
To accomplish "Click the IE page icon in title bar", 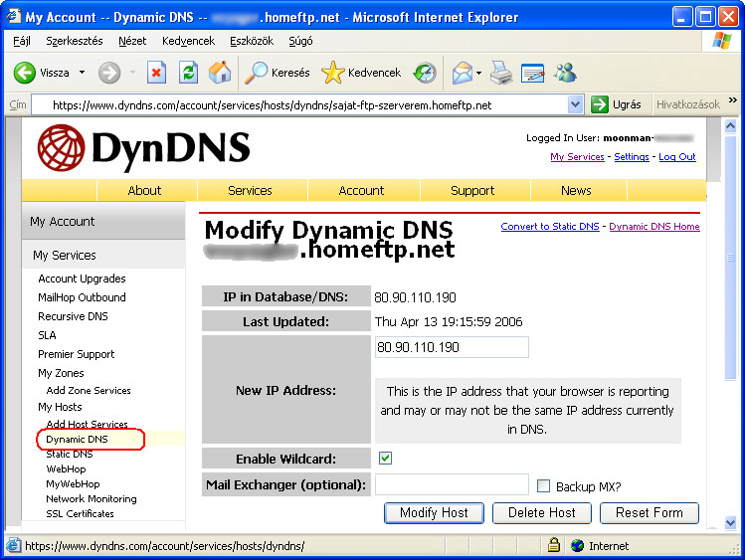I will pyautogui.click(x=13, y=17).
